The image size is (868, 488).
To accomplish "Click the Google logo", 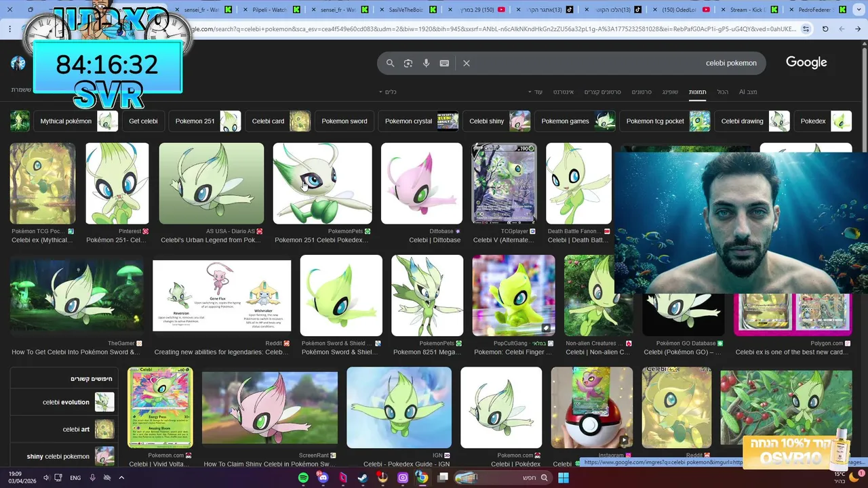I will (x=806, y=62).
